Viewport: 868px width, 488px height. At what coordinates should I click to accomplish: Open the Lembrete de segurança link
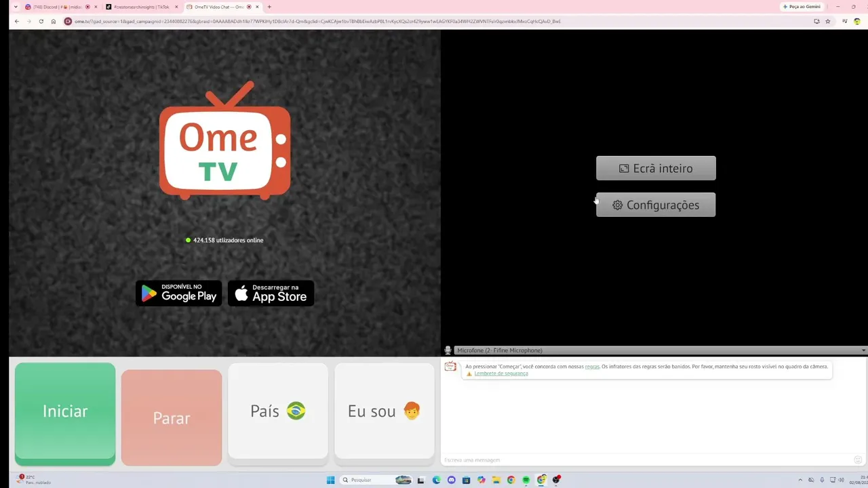coord(501,373)
